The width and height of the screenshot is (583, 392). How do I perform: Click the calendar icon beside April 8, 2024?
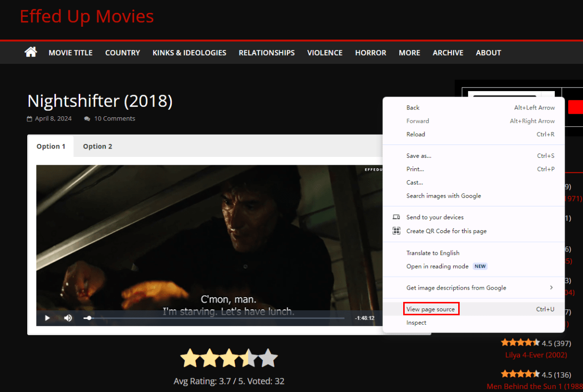click(30, 119)
